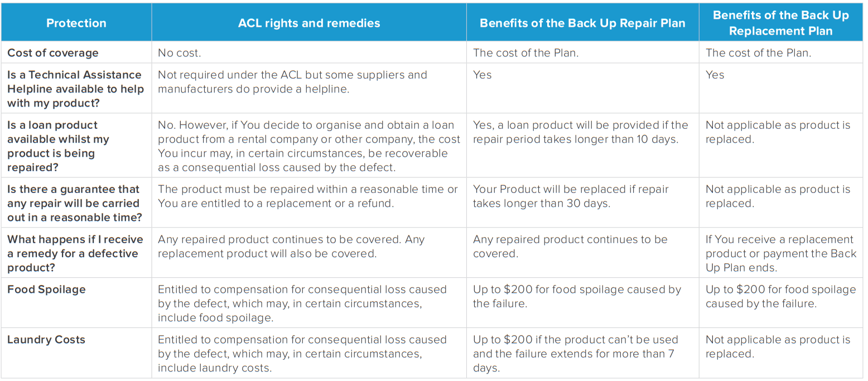This screenshot has height=381, width=868.
Task: Click the "Protection" column header
Action: point(76,23)
